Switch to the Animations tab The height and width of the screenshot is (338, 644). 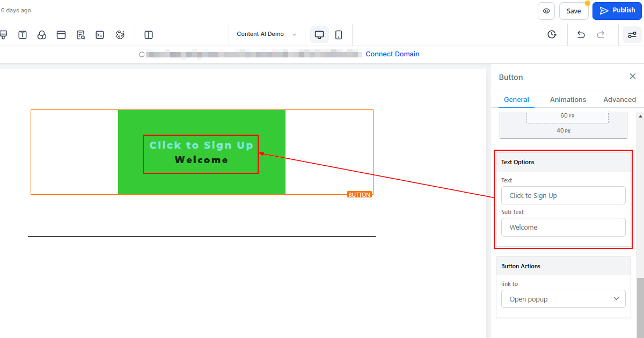(568, 99)
